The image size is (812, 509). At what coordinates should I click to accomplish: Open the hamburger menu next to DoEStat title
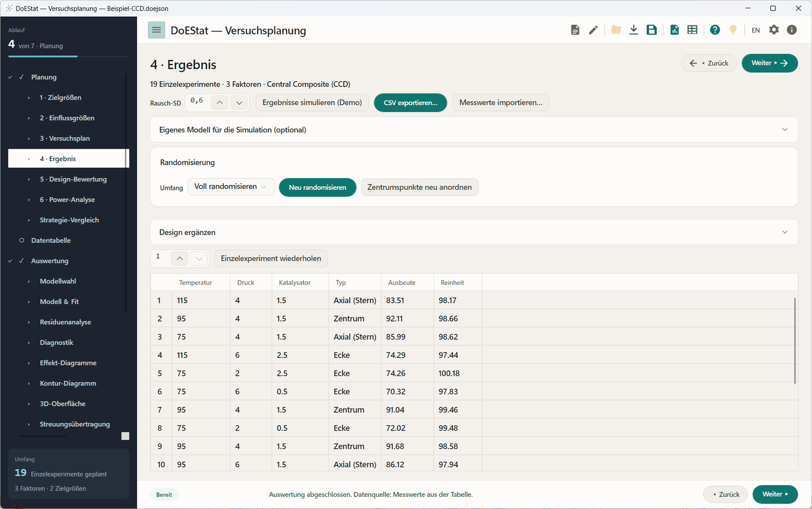156,30
